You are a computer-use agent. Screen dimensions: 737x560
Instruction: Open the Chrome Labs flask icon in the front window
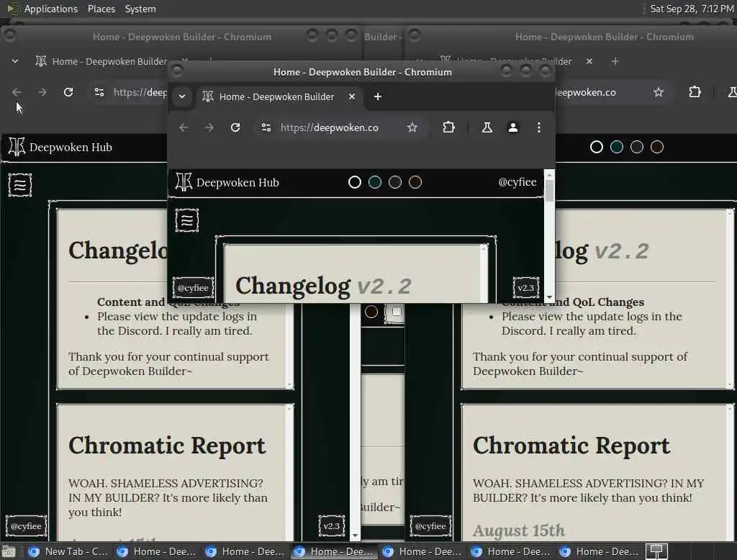point(487,127)
